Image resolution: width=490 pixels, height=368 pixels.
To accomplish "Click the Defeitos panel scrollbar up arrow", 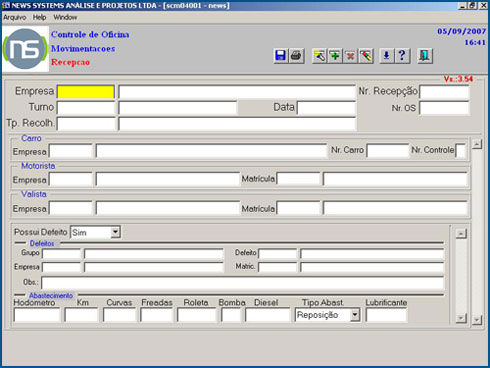I will 461,233.
